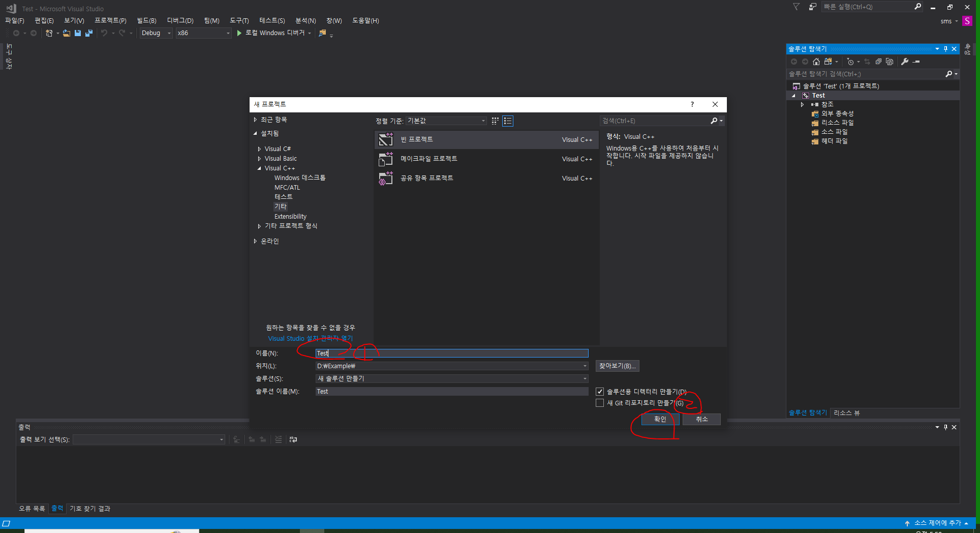Open the 파일(F) menu
980x533 pixels.
[15, 20]
